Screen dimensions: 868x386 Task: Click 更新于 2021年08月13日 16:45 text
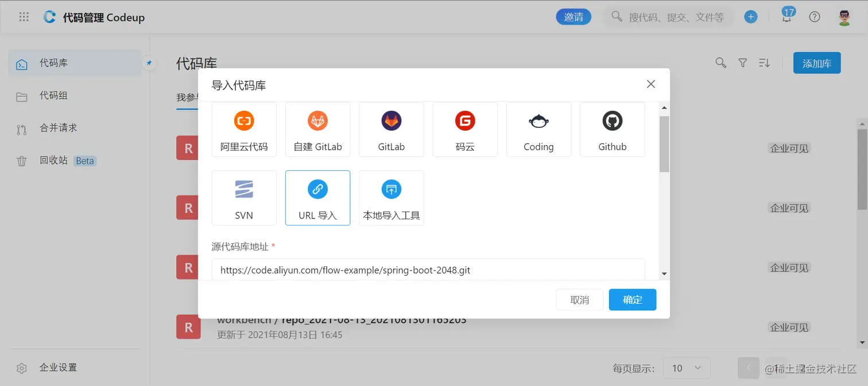click(x=280, y=334)
